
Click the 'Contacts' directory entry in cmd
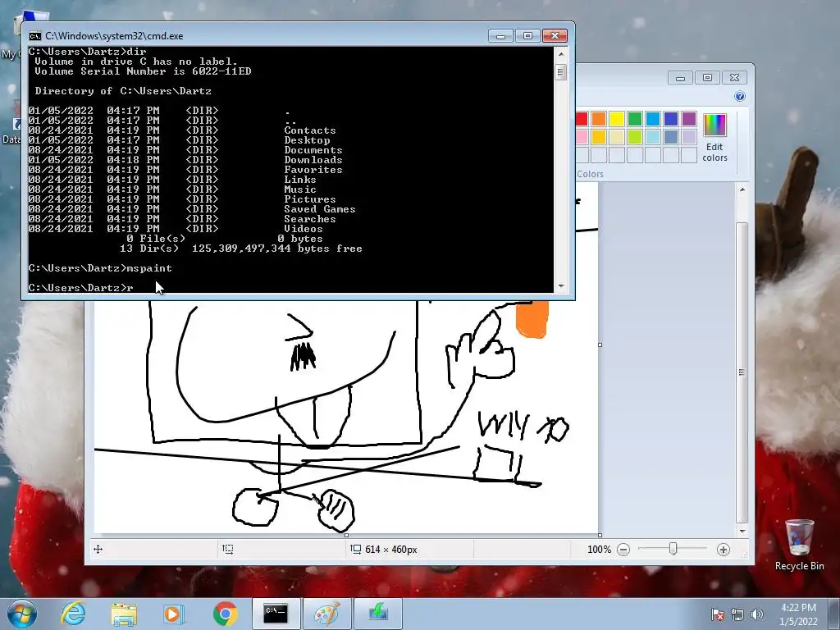pyautogui.click(x=310, y=130)
